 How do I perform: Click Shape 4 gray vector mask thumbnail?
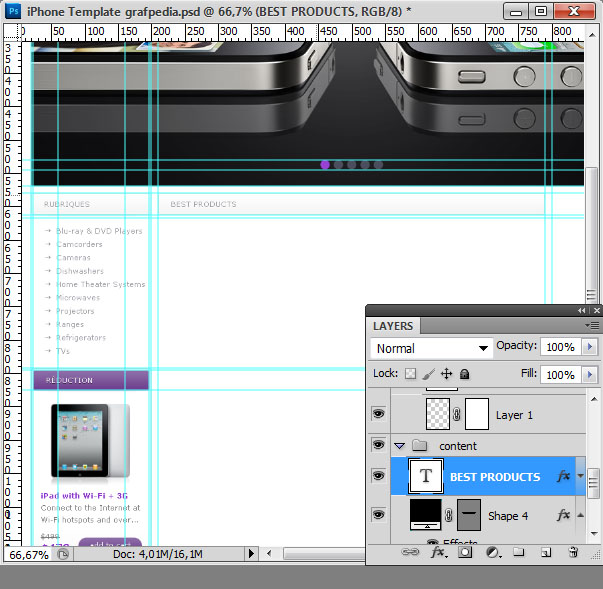pos(469,515)
